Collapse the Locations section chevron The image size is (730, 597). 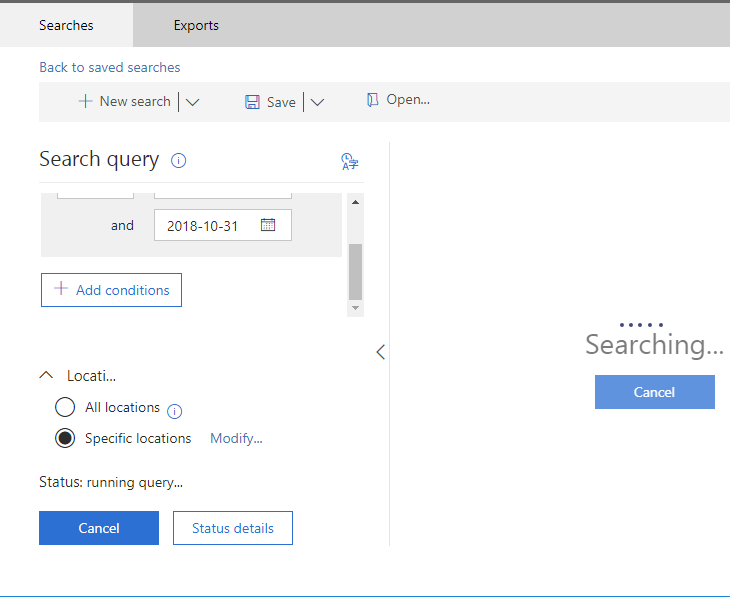[46, 375]
